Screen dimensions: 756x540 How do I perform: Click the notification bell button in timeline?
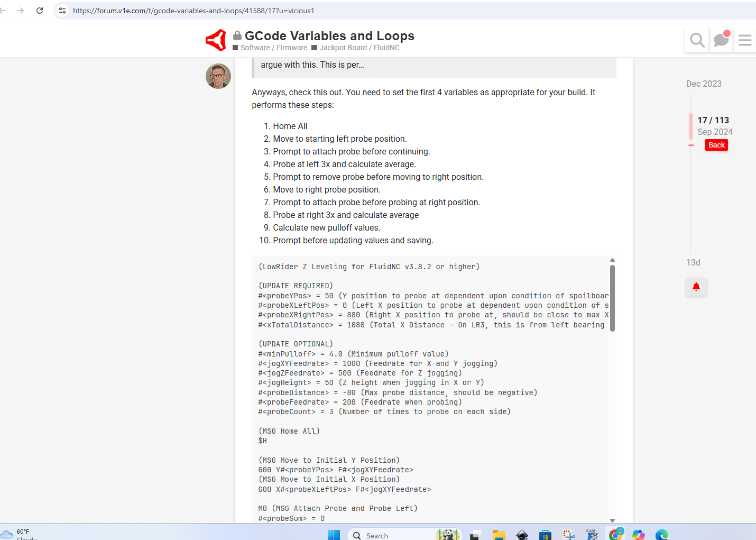696,287
